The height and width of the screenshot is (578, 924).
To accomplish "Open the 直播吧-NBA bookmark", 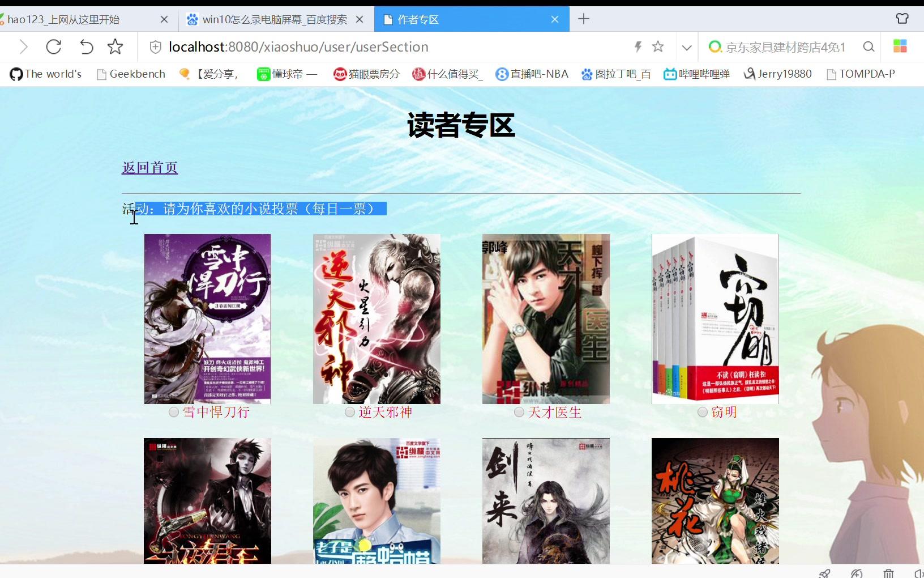I will 532,74.
